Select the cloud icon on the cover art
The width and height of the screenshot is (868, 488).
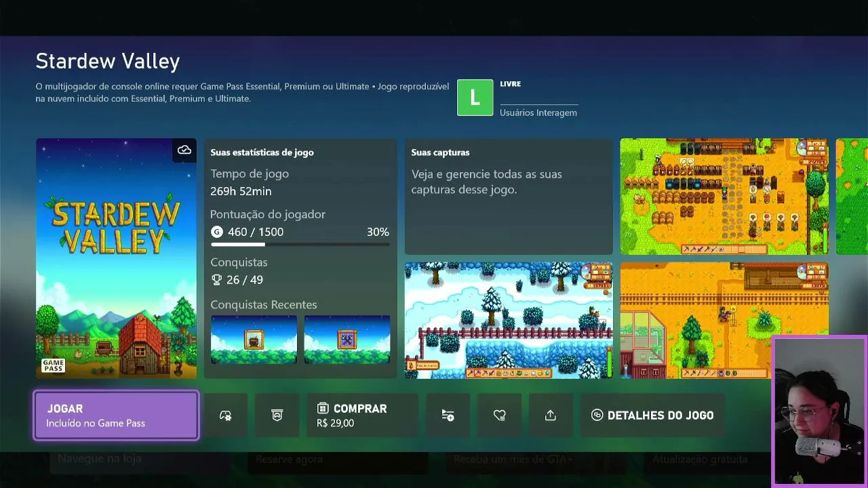pyautogui.click(x=184, y=150)
